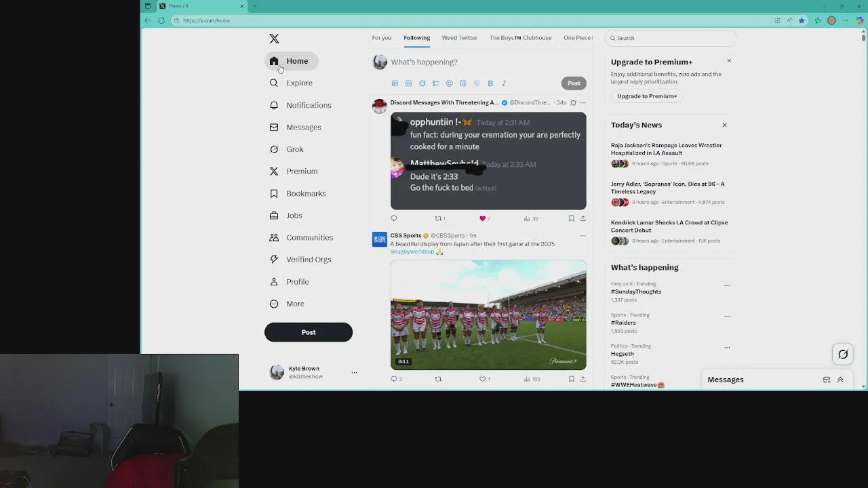
Task: Open Grok action on Discord Messages post
Action: [x=573, y=103]
